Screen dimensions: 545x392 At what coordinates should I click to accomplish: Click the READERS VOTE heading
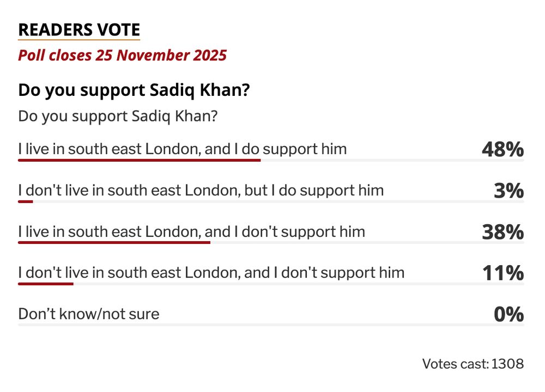pyautogui.click(x=79, y=29)
